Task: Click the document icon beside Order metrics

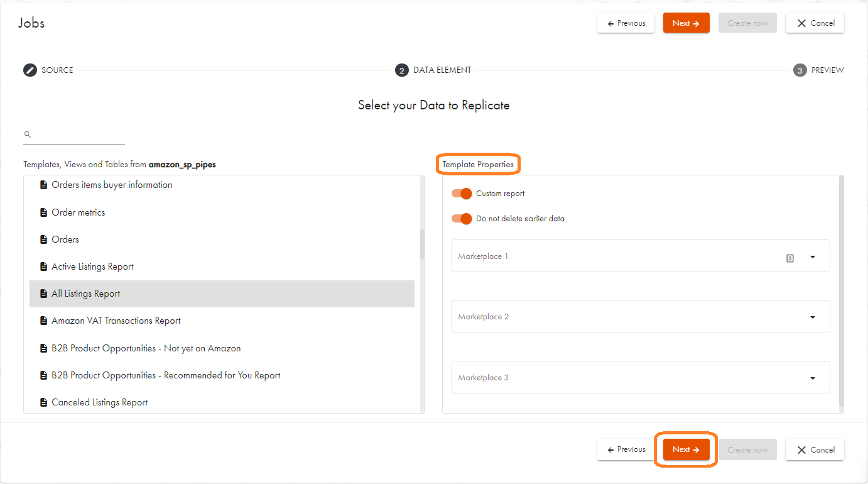Action: click(43, 213)
